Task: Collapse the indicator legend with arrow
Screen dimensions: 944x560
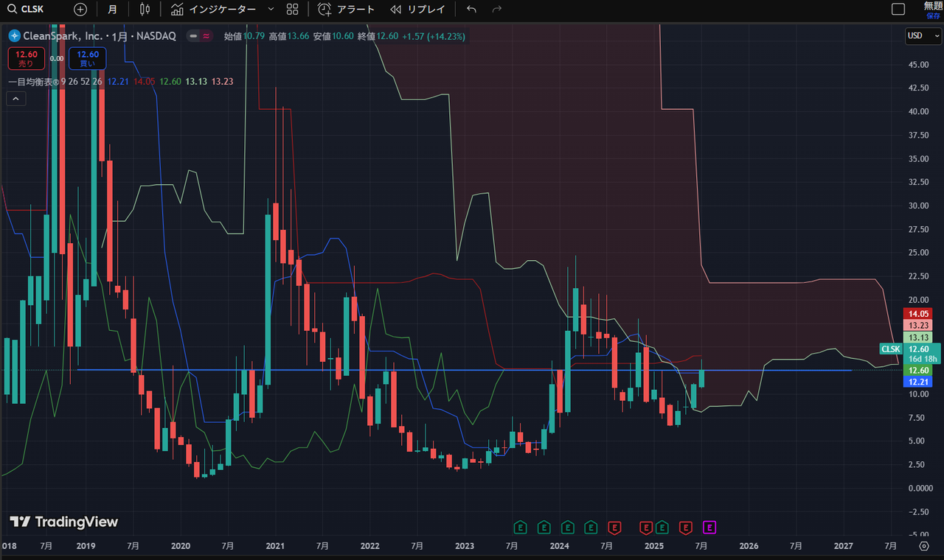Action: [x=15, y=99]
